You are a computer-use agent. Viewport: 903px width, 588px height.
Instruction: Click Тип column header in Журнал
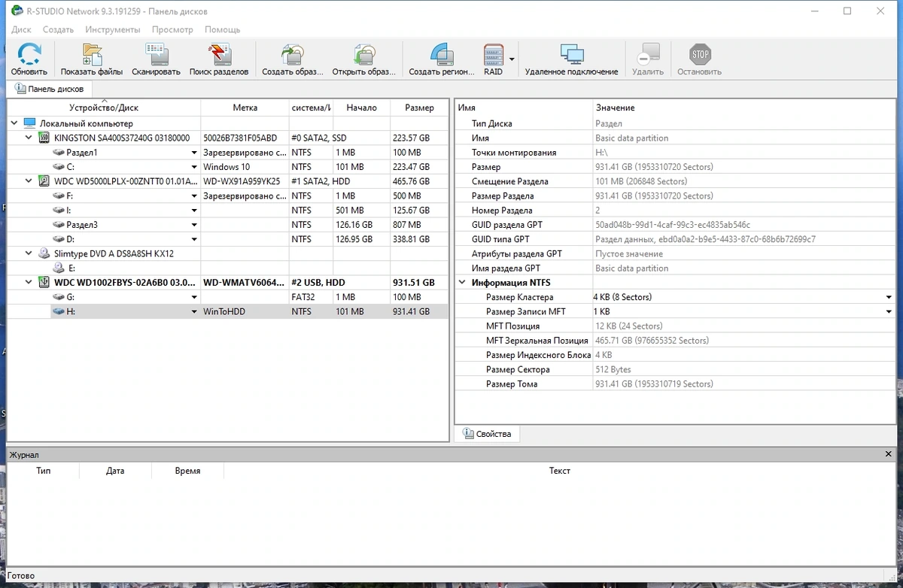[44, 471]
